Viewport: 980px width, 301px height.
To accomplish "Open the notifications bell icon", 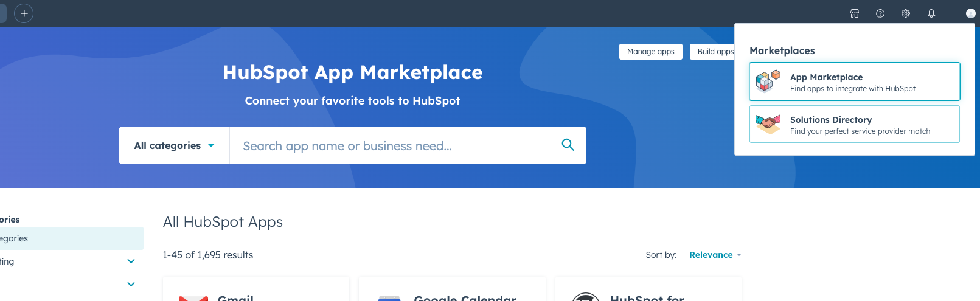I will coord(931,13).
